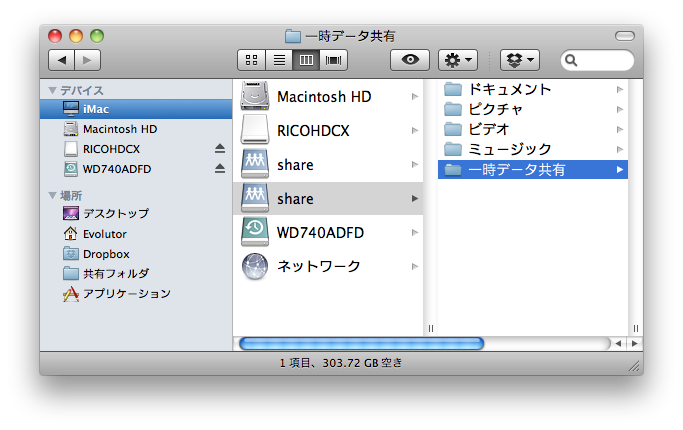The image size is (683, 430).
Task: Open 共有フォルダ in the sidebar
Action: pyautogui.click(x=136, y=274)
